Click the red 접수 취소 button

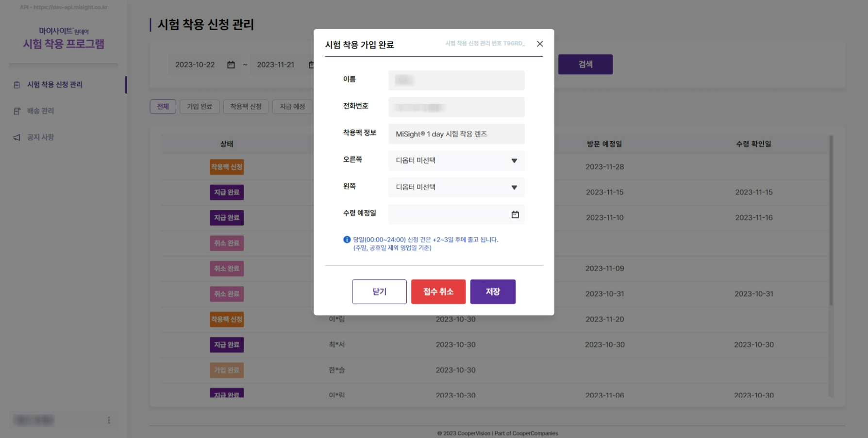tap(438, 292)
